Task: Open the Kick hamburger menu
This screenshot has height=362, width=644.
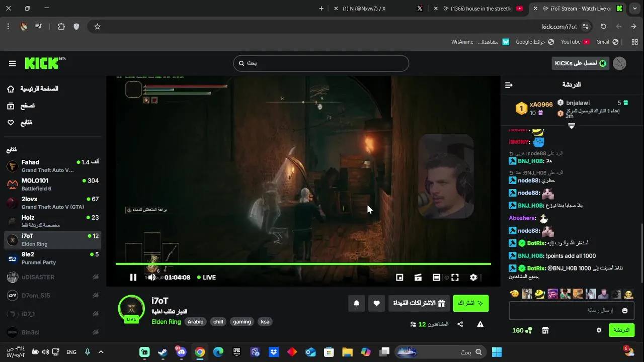Action: pyautogui.click(x=13, y=63)
